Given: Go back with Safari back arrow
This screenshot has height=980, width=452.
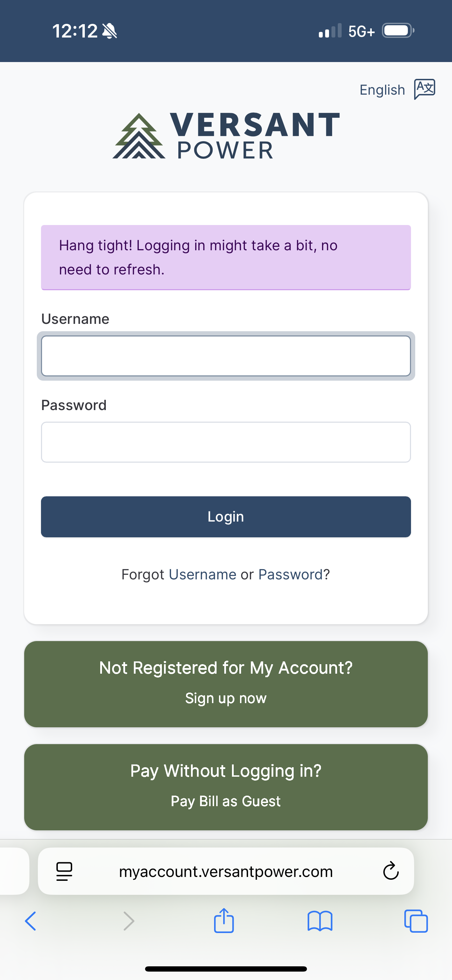Looking at the screenshot, I should click(30, 921).
